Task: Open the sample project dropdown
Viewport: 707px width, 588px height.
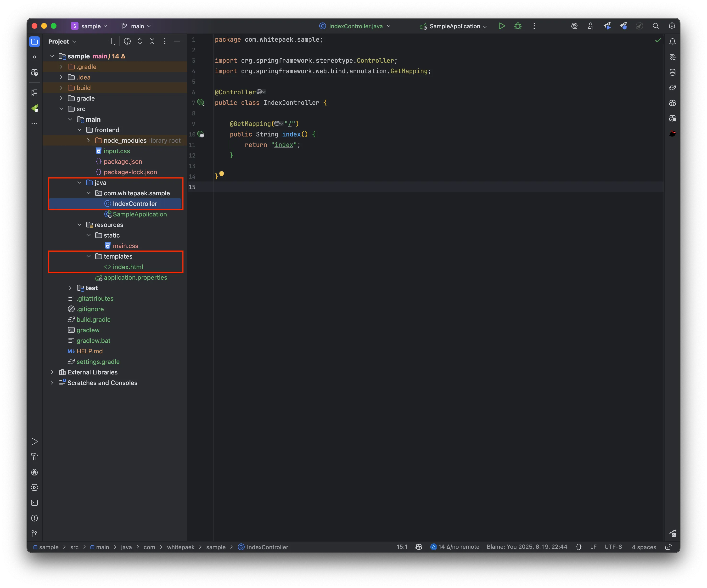Action: (x=89, y=26)
